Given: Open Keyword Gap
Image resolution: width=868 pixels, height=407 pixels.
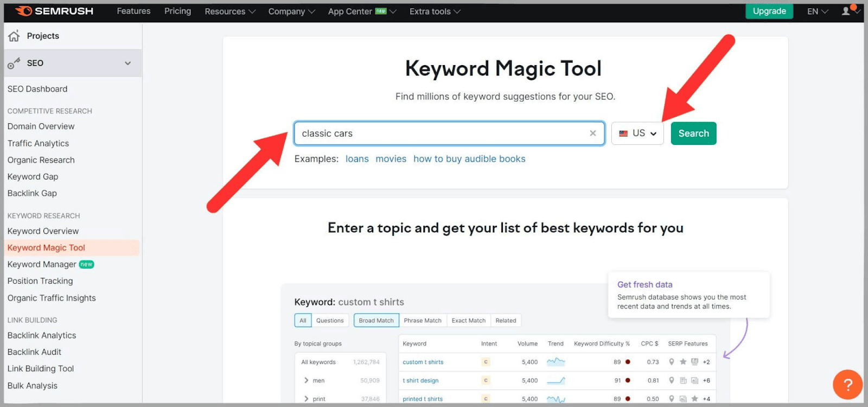Looking at the screenshot, I should coord(33,176).
